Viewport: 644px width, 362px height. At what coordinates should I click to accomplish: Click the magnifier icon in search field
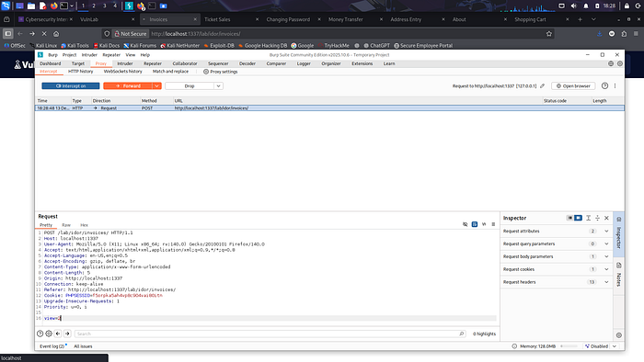click(461, 334)
